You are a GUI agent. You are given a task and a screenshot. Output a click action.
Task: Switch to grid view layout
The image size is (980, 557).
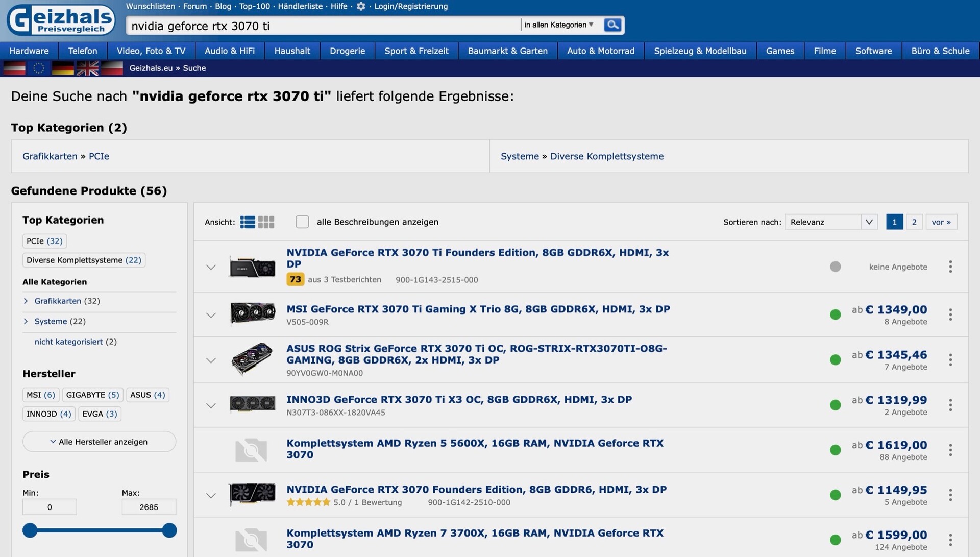click(266, 222)
